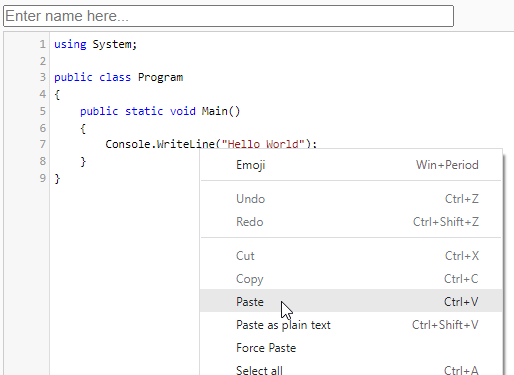Select Force Paste menu entry

coord(351,348)
